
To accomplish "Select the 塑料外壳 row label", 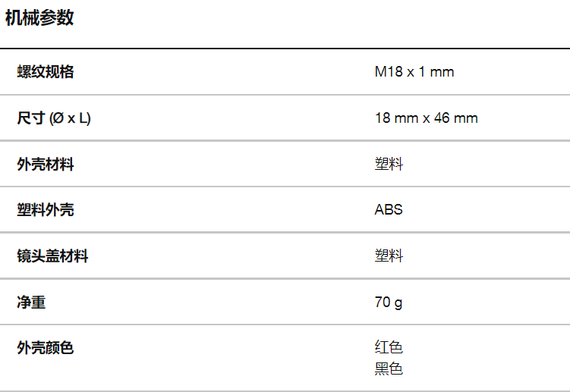I will pyautogui.click(x=46, y=210).
